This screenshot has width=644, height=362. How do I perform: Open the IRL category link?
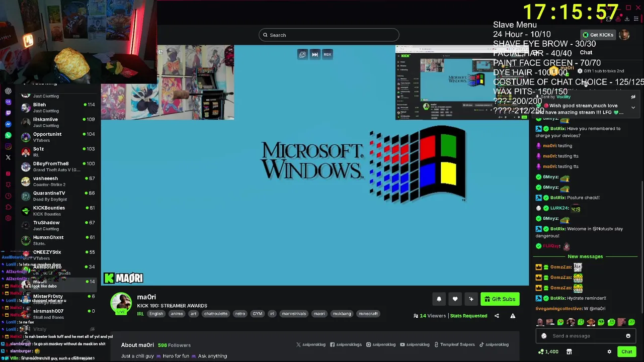(140, 314)
